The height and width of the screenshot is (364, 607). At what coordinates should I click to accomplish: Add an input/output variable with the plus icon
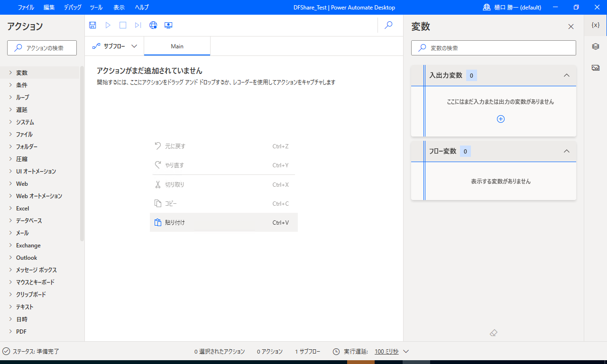coord(501,119)
